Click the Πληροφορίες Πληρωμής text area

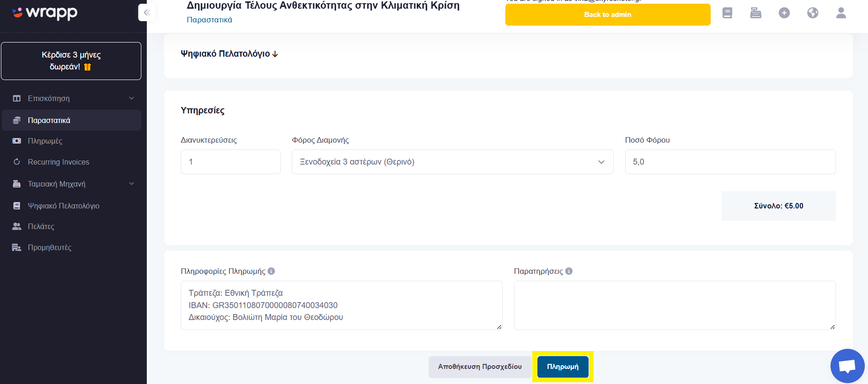tap(342, 305)
